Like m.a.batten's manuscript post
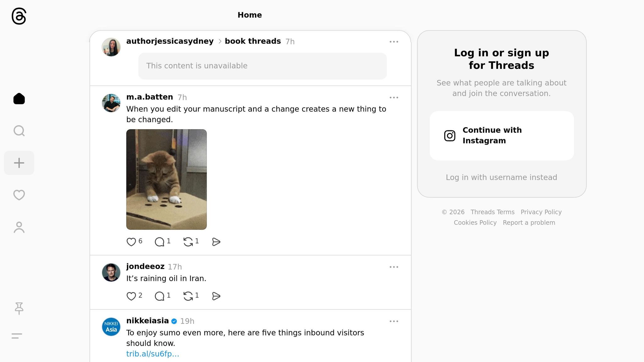The height and width of the screenshot is (362, 644). click(x=131, y=242)
